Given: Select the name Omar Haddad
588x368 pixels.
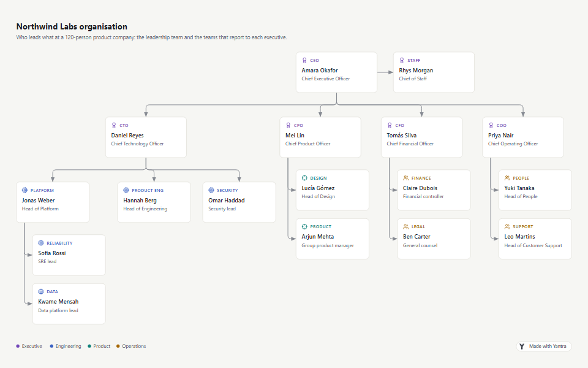Looking at the screenshot, I should click(x=227, y=200).
